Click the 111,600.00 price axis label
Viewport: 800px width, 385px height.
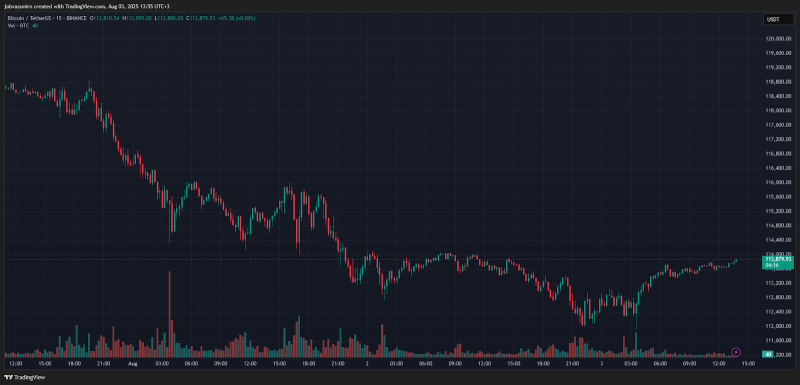(x=778, y=340)
